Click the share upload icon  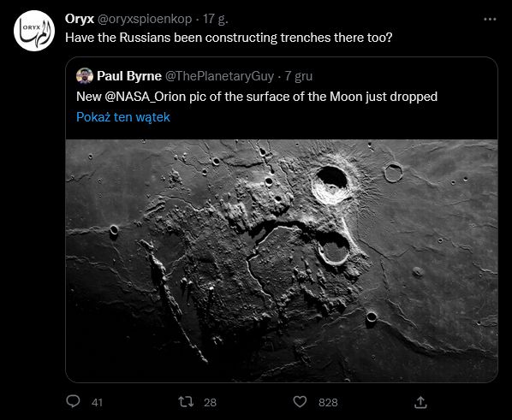click(x=420, y=402)
